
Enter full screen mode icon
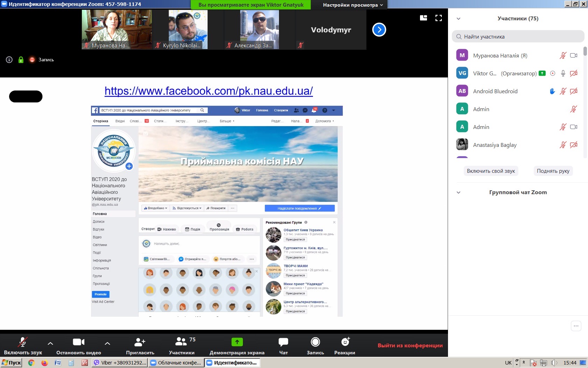coord(439,18)
